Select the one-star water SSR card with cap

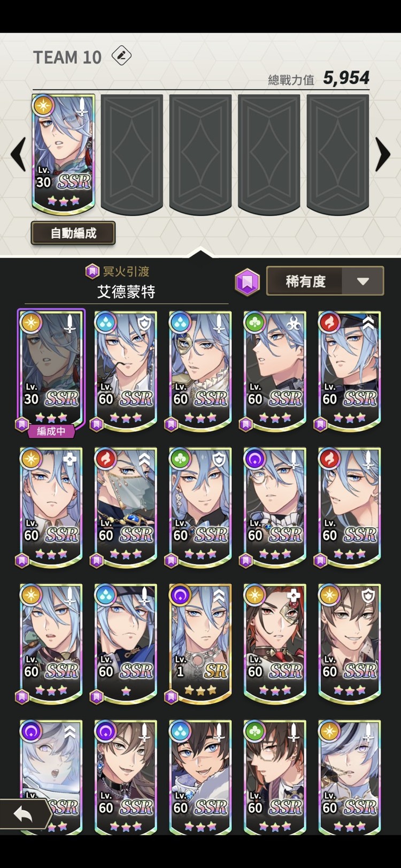[126, 643]
